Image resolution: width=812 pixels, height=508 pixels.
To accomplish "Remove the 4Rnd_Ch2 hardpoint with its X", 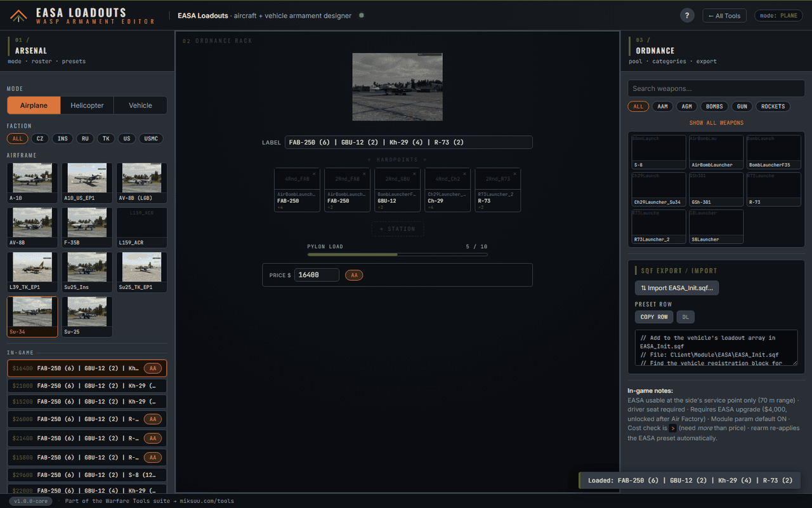I will pos(464,173).
